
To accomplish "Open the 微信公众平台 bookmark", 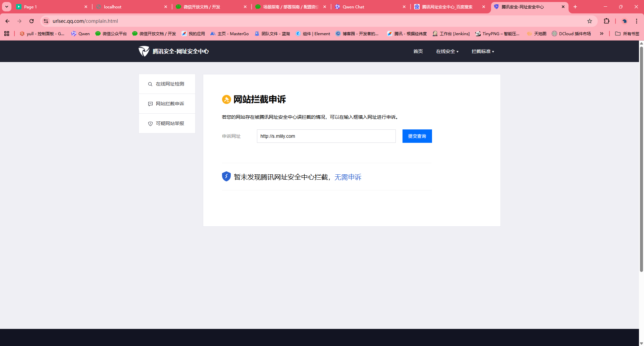I will (111, 34).
